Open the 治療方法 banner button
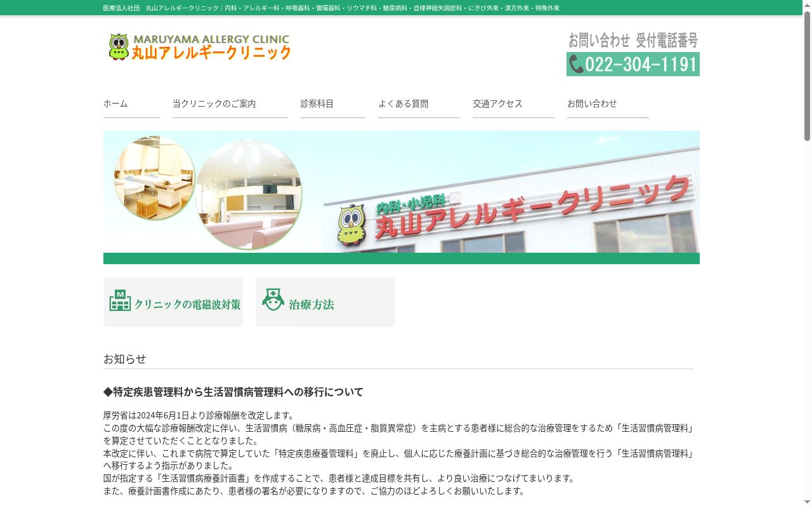812x508 pixels. [x=325, y=302]
